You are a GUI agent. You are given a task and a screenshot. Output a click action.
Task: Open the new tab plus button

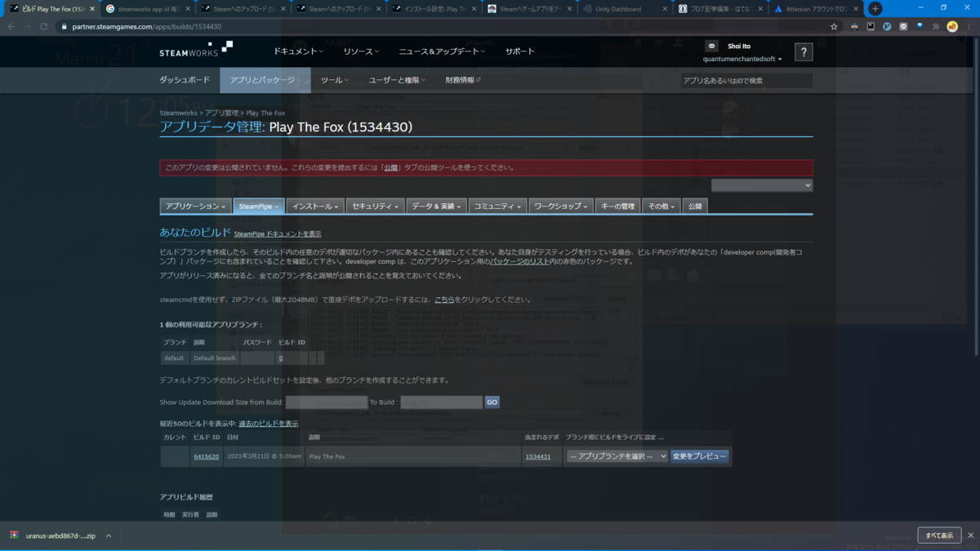[x=875, y=8]
